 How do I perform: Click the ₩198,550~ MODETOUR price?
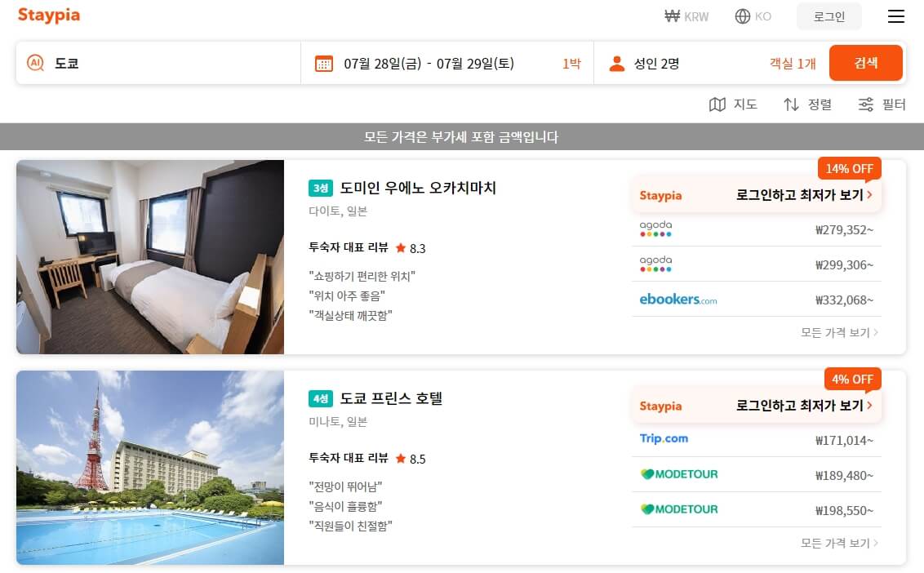pyautogui.click(x=844, y=510)
